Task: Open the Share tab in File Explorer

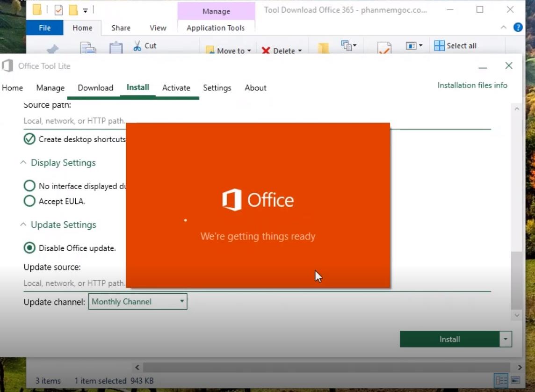Action: [x=120, y=28]
